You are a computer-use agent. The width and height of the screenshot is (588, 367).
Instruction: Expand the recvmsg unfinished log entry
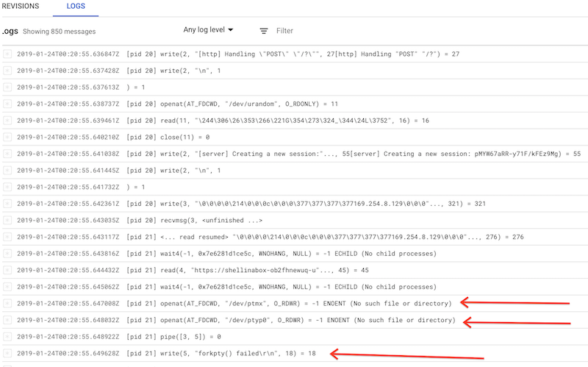pyautogui.click(x=7, y=220)
